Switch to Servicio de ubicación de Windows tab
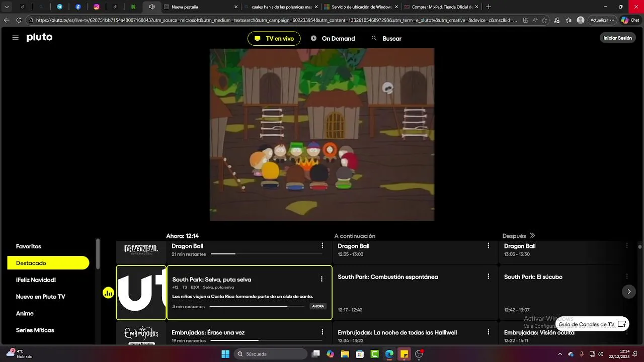 [360, 7]
